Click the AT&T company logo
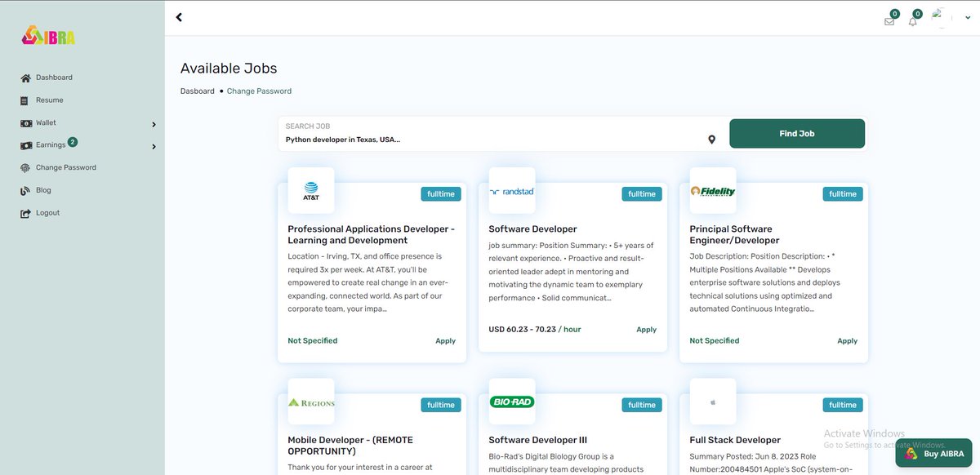 [311, 190]
